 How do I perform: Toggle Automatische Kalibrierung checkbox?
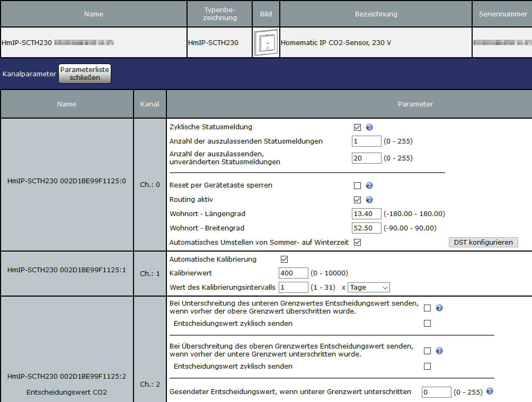[284, 259]
